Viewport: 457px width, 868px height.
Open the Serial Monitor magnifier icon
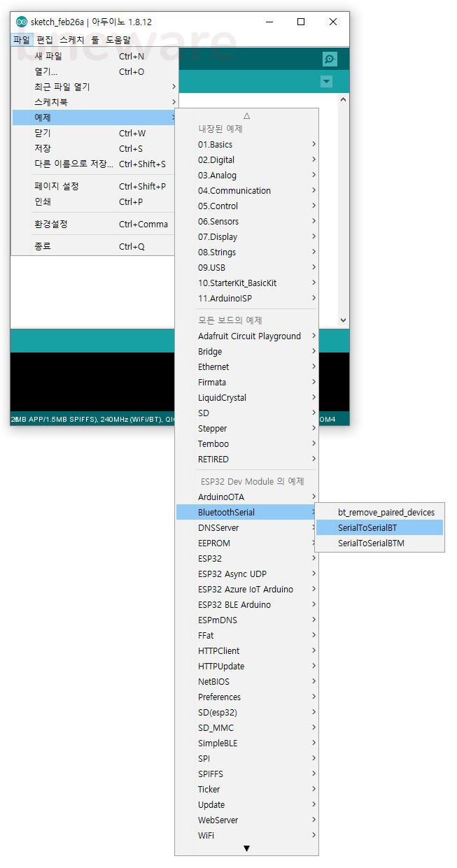pos(330,59)
